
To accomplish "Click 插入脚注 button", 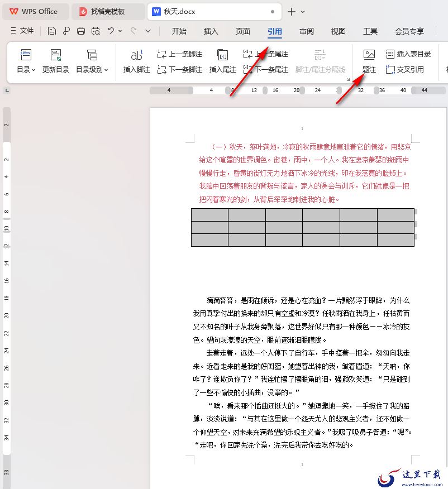I will (137, 61).
